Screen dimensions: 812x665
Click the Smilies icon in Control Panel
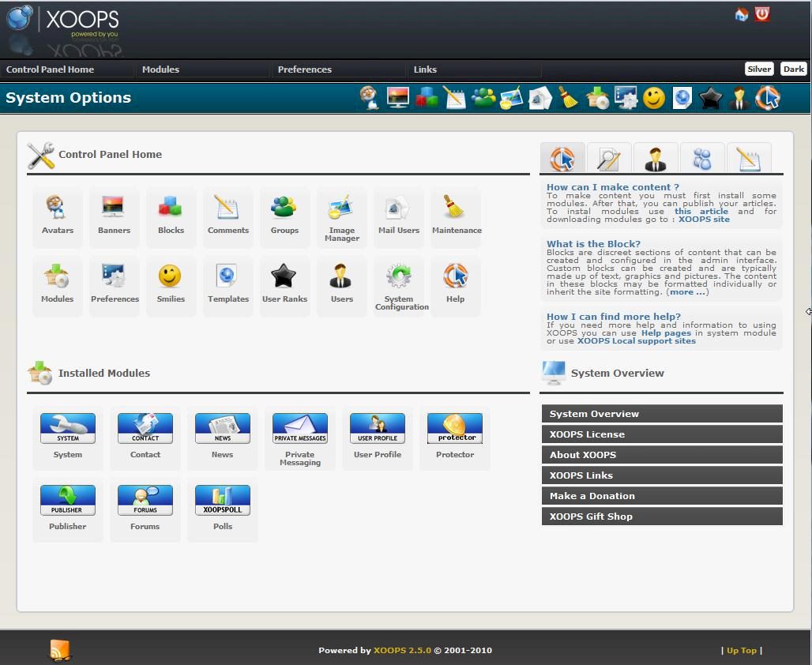point(171,283)
